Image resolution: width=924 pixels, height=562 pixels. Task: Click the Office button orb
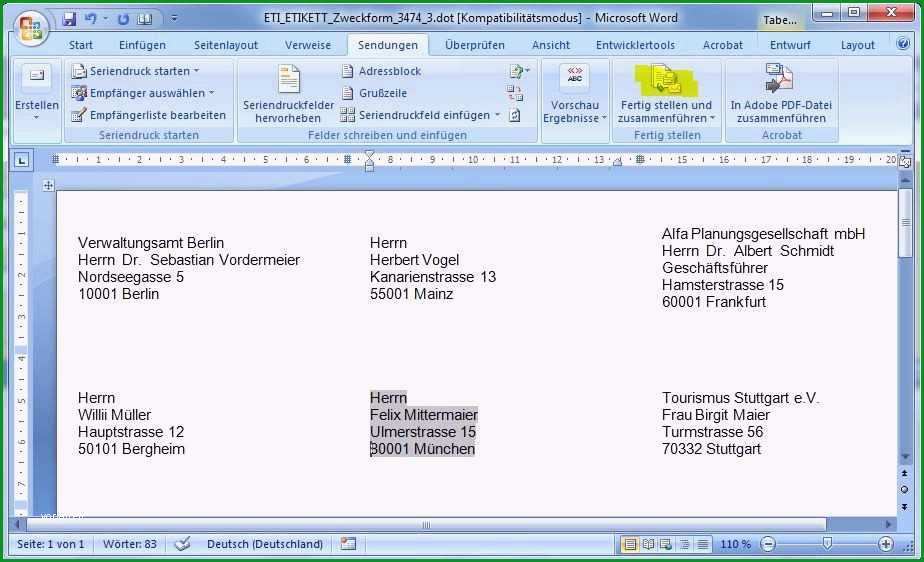coord(31,28)
